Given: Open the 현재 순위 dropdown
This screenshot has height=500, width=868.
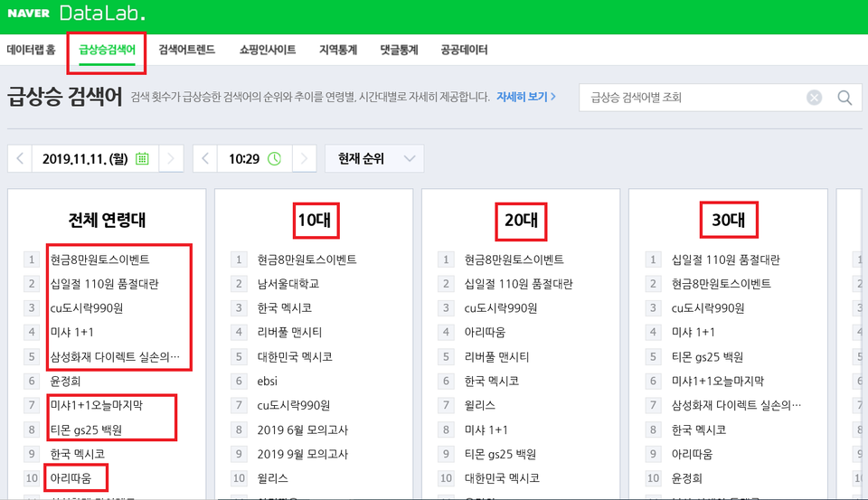Looking at the screenshot, I should (374, 159).
